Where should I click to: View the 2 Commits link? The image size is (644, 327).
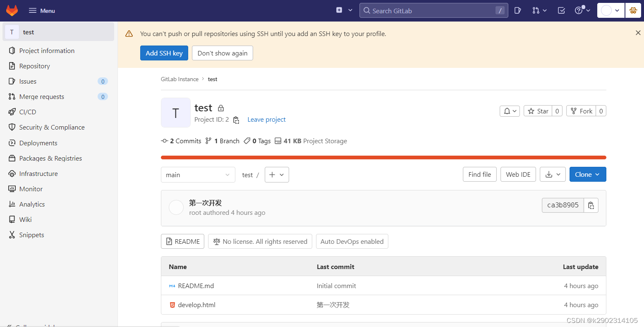[181, 141]
